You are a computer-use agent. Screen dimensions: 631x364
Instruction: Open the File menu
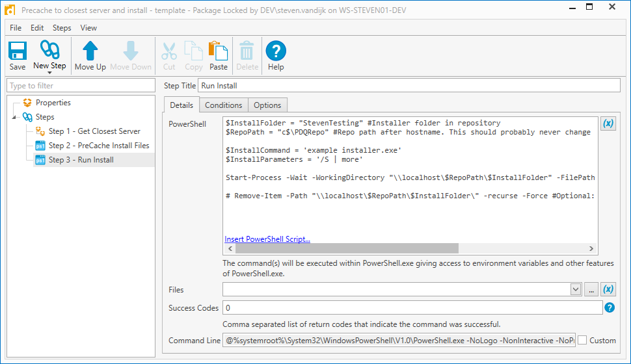click(x=16, y=28)
